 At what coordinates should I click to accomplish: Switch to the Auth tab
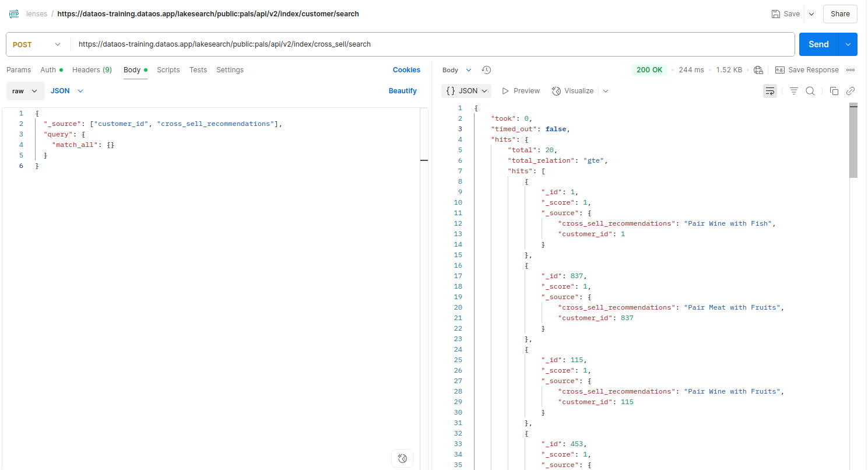tap(51, 70)
